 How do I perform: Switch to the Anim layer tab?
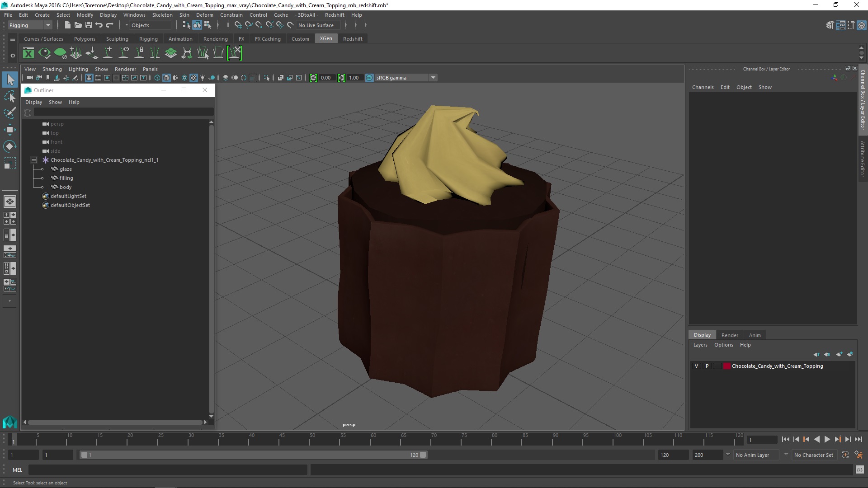tap(755, 335)
